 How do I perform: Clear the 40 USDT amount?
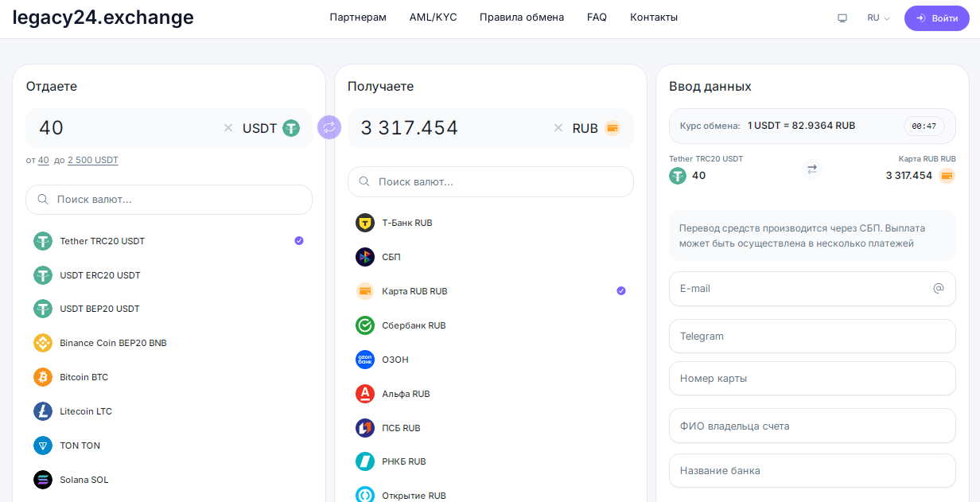point(228,128)
